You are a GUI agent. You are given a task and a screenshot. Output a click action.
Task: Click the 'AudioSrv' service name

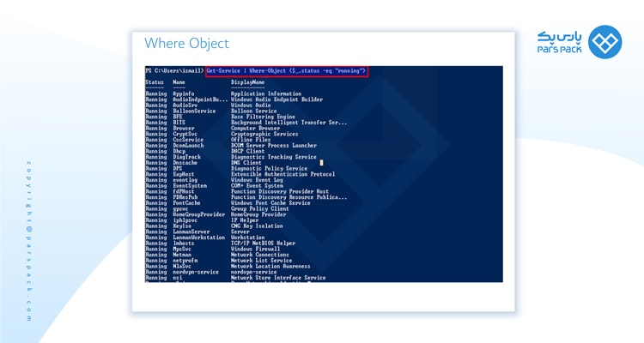tap(185, 105)
